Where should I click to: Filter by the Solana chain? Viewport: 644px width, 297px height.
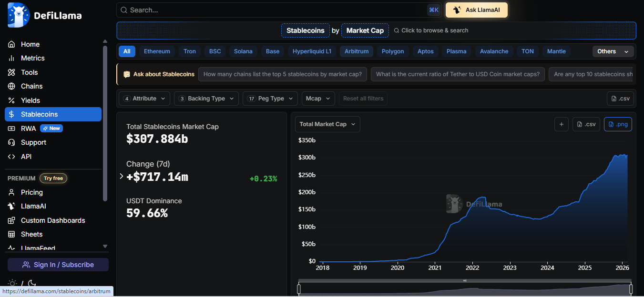click(x=243, y=51)
